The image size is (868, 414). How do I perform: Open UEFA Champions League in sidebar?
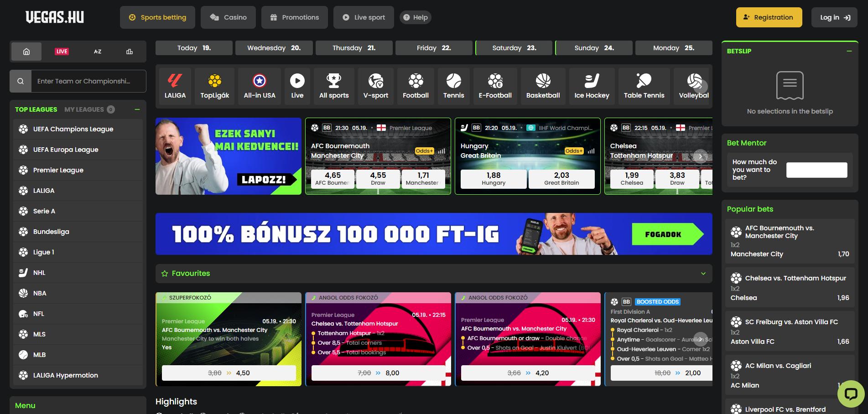tap(78, 129)
